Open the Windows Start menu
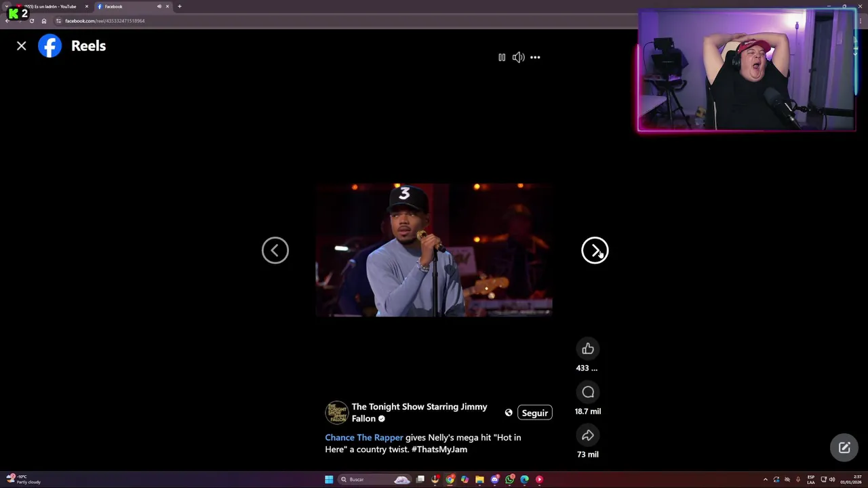Screen dimensions: 868x488 (329, 480)
